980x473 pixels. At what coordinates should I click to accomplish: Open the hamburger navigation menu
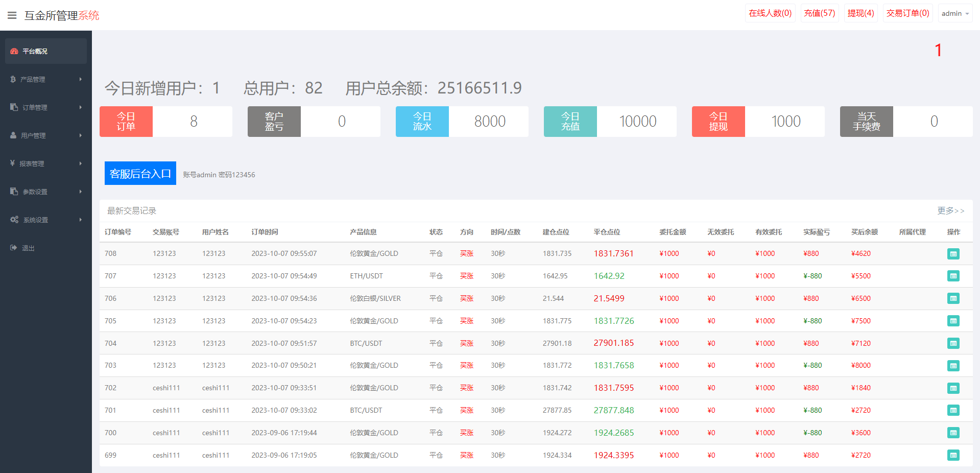12,15
